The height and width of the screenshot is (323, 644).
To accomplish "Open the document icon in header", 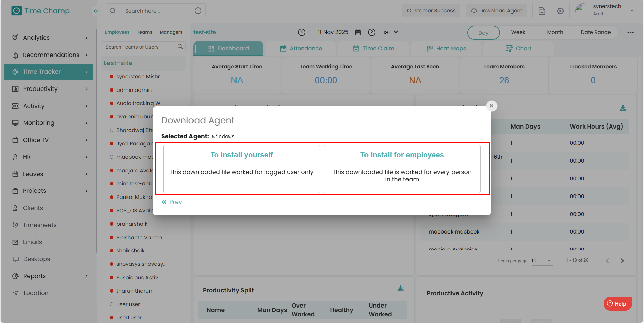I will [x=542, y=11].
